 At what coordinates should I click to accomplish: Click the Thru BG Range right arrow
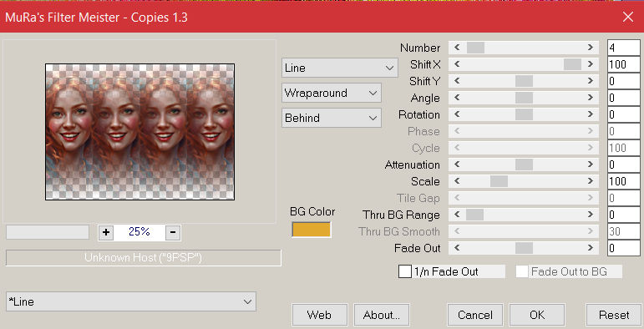[x=591, y=215]
